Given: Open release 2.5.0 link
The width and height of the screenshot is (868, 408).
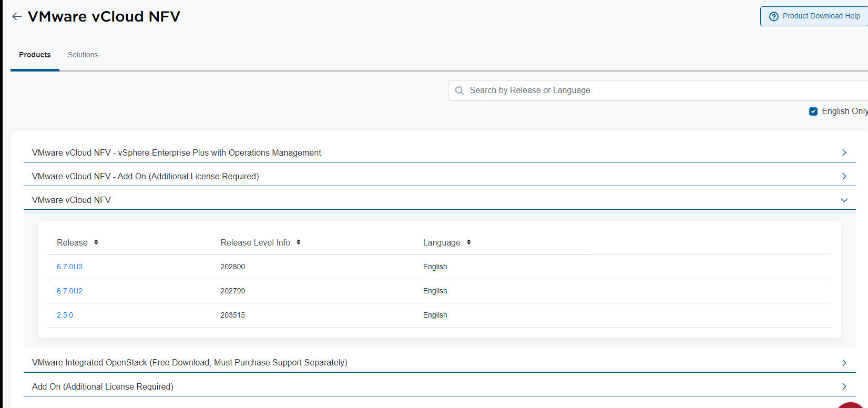Looking at the screenshot, I should click(65, 315).
